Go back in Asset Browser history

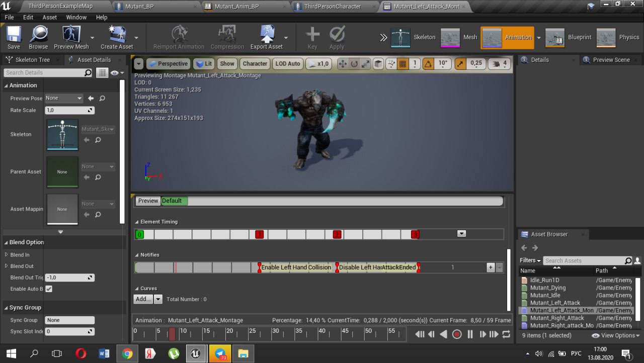[x=524, y=248]
